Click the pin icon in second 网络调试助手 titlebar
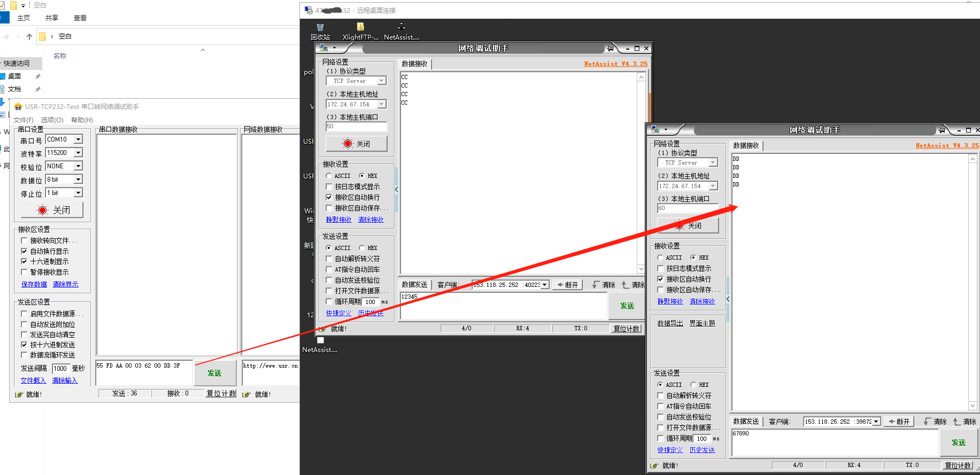Screen dimensions: 980x475 pos(942,130)
